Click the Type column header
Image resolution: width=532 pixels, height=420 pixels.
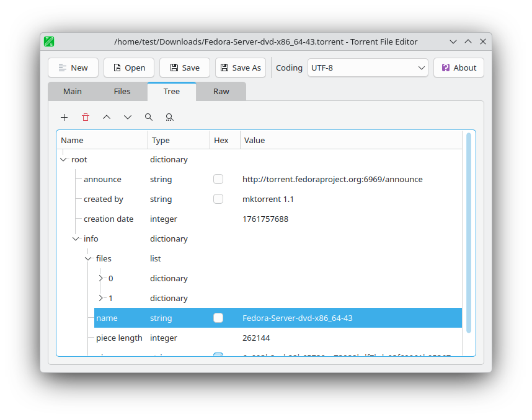click(x=179, y=141)
